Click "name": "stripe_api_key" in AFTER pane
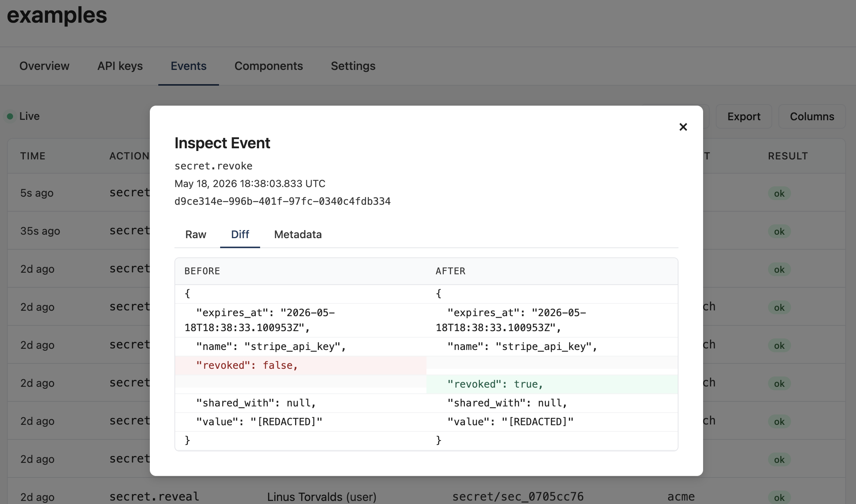 click(x=522, y=346)
